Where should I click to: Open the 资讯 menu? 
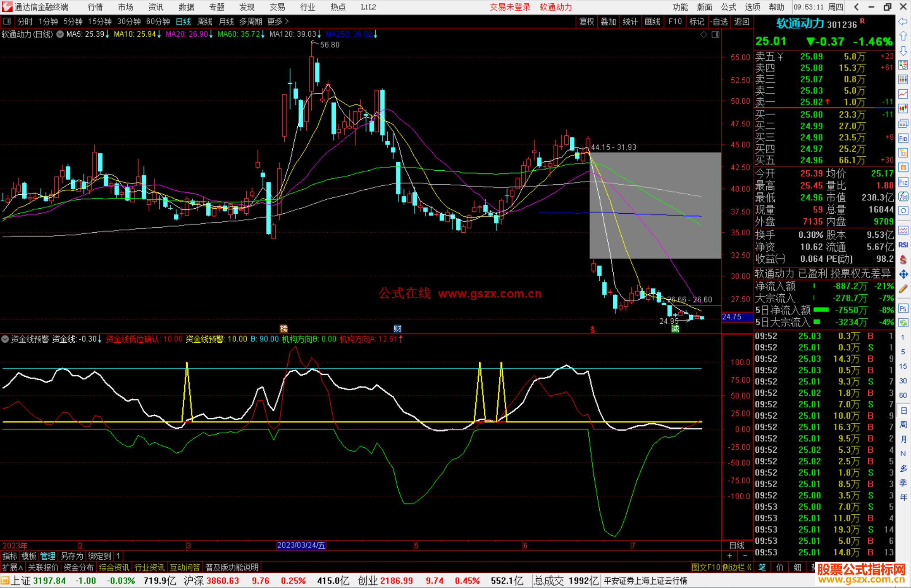[x=156, y=7]
